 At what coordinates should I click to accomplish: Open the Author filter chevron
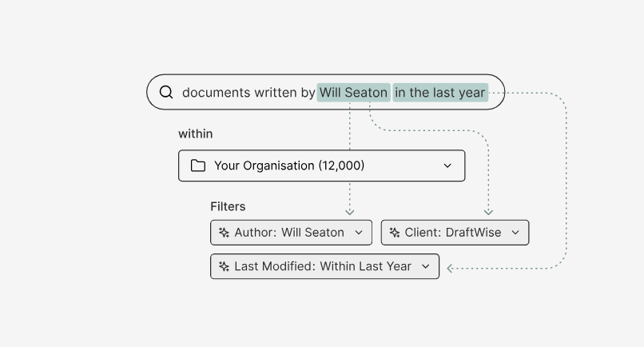tap(359, 233)
